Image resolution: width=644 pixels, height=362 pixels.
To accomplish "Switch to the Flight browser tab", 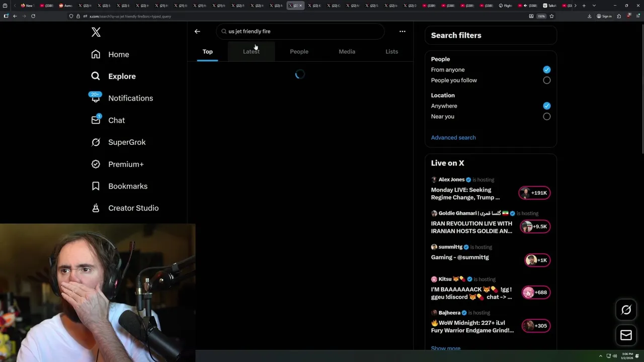I will point(506,6).
